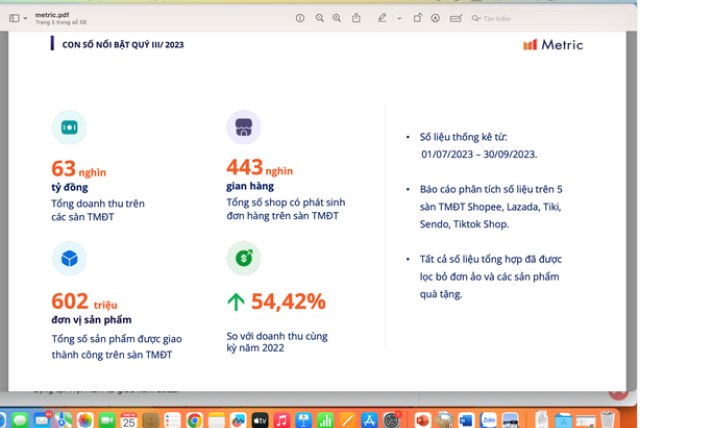713x428 pixels.
Task: Click the Tìm kiếm search field
Action: pyautogui.click(x=500, y=18)
